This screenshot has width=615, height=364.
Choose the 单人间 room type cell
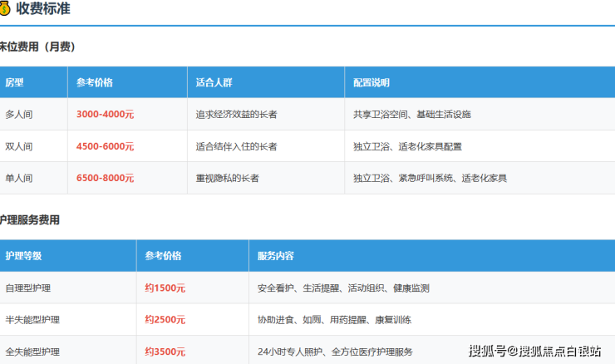pyautogui.click(x=19, y=178)
